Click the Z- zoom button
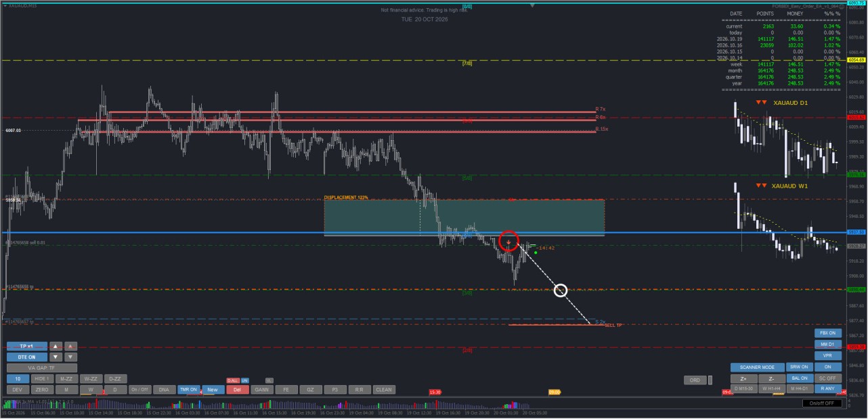This screenshot has height=419, width=868. click(771, 378)
